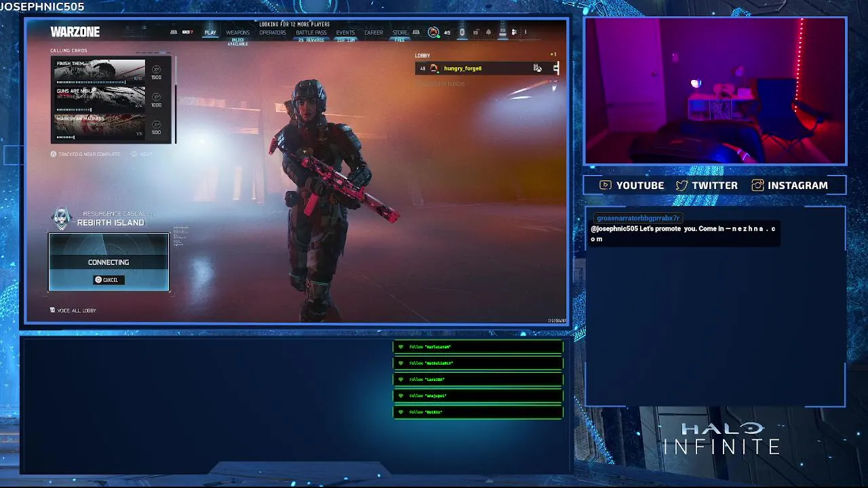Select hungry_forge8 in the lobby list
Image resolution: width=868 pixels, height=488 pixels.
pos(487,68)
